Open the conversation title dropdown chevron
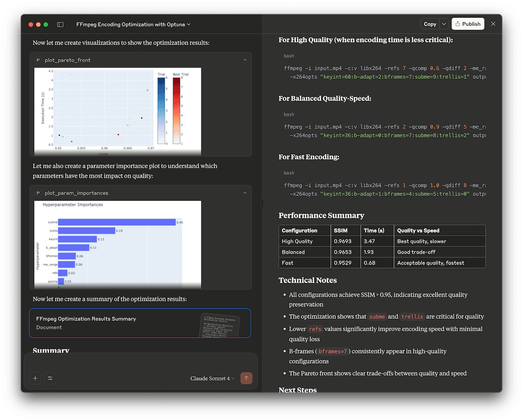This screenshot has width=523, height=420. (189, 24)
